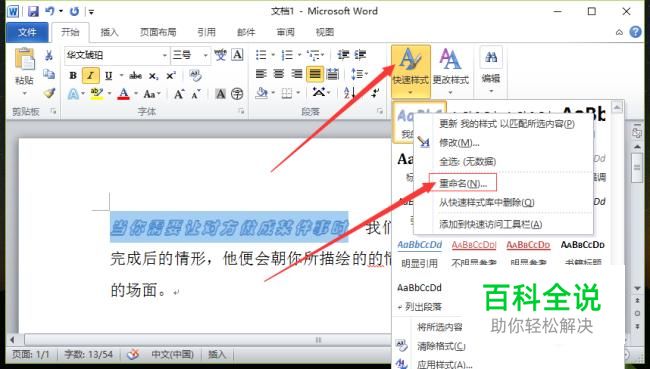
Task: Open Font dialog launcher in 字体 group
Action: point(241,111)
